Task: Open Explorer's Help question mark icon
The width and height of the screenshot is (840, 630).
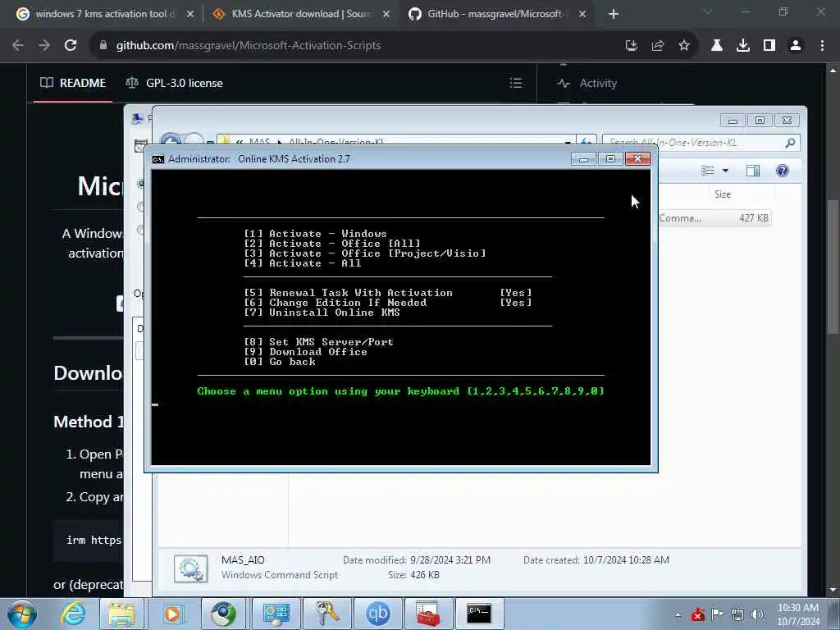Action: click(782, 171)
